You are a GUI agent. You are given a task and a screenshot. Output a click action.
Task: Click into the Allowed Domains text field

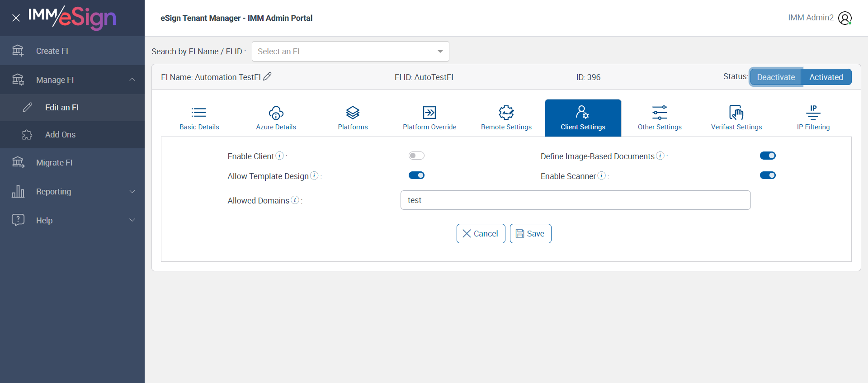tap(575, 200)
